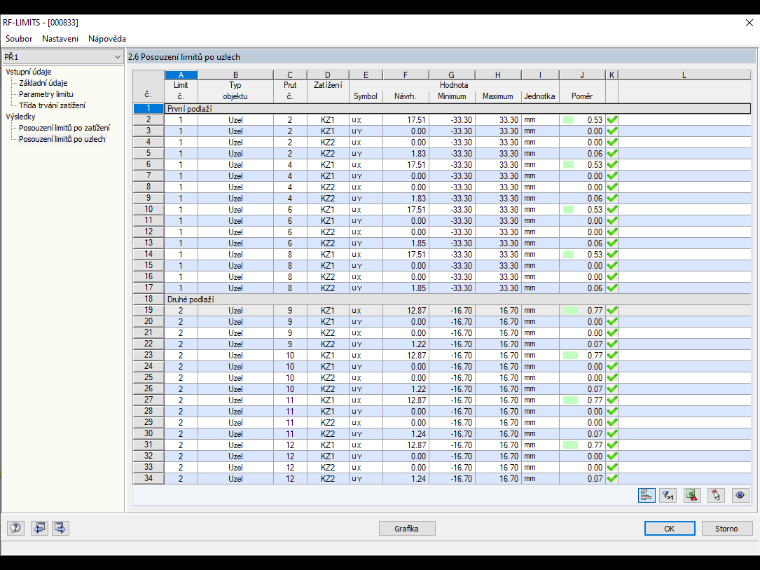
Task: Click KZ1 loading cell in row 14
Action: 328,254
